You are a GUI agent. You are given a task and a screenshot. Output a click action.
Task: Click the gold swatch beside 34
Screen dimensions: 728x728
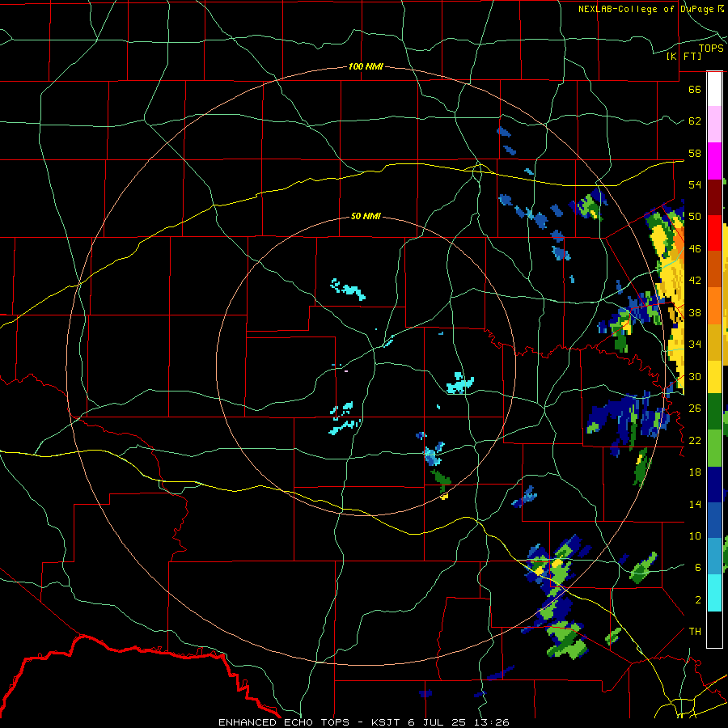tap(714, 341)
